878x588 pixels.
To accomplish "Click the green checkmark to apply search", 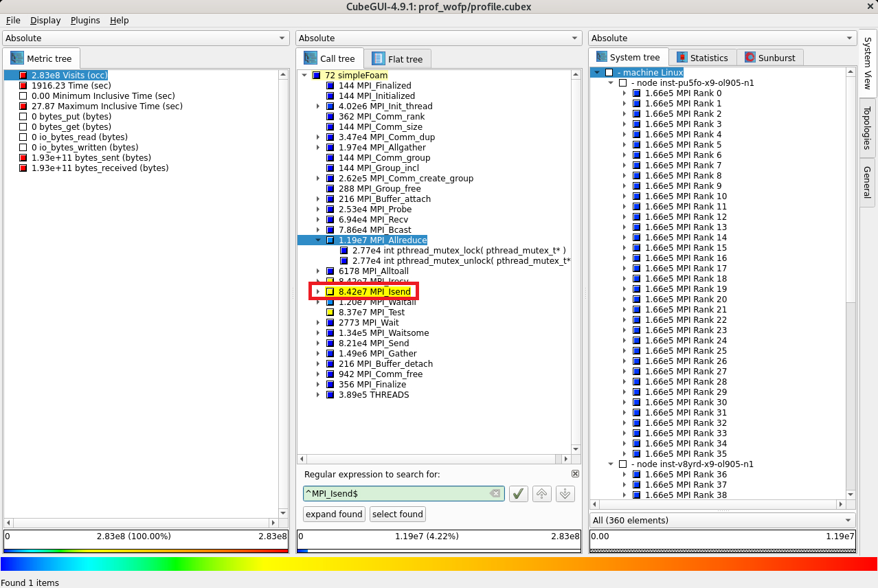I will point(519,493).
